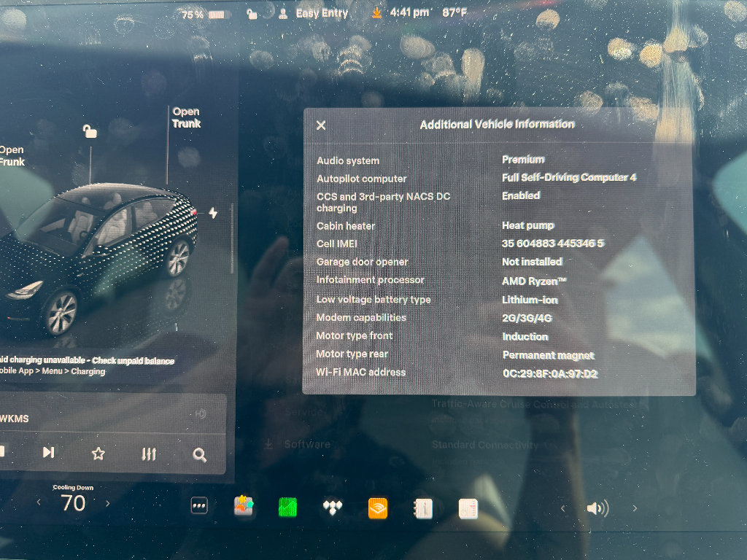Tap the status bar lock icon
The width and height of the screenshot is (747, 560).
coord(252,15)
